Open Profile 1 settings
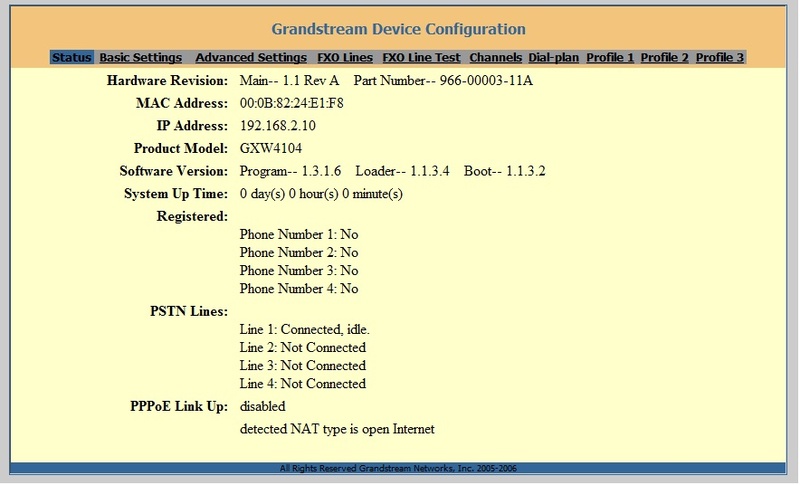Viewport: 800px width, 485px height. pyautogui.click(x=610, y=57)
